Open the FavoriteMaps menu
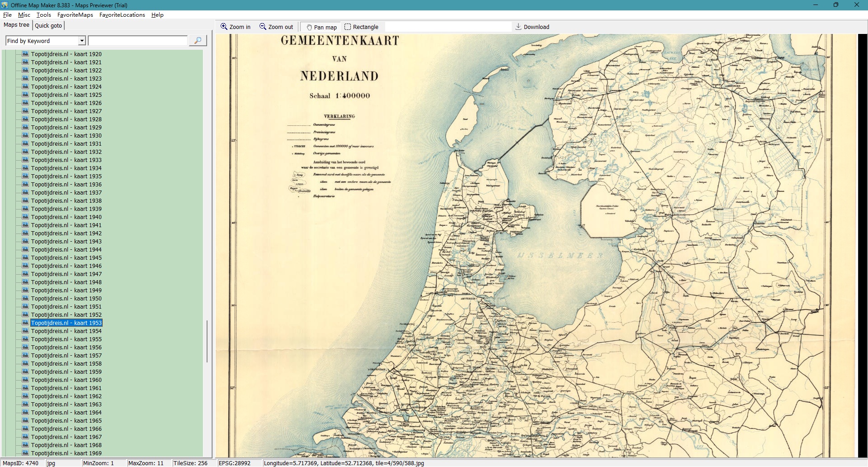Viewport: 868px width, 467px height. coord(75,15)
